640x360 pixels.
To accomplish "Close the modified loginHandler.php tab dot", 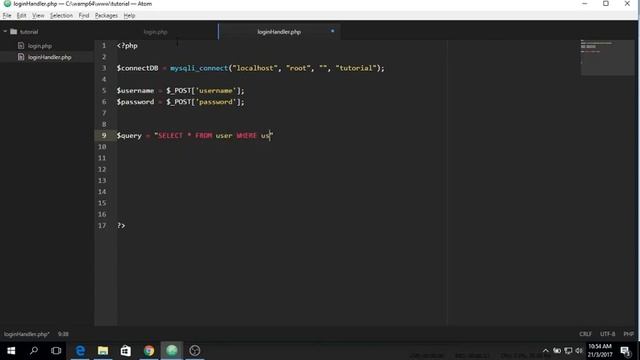I will pyautogui.click(x=332, y=31).
